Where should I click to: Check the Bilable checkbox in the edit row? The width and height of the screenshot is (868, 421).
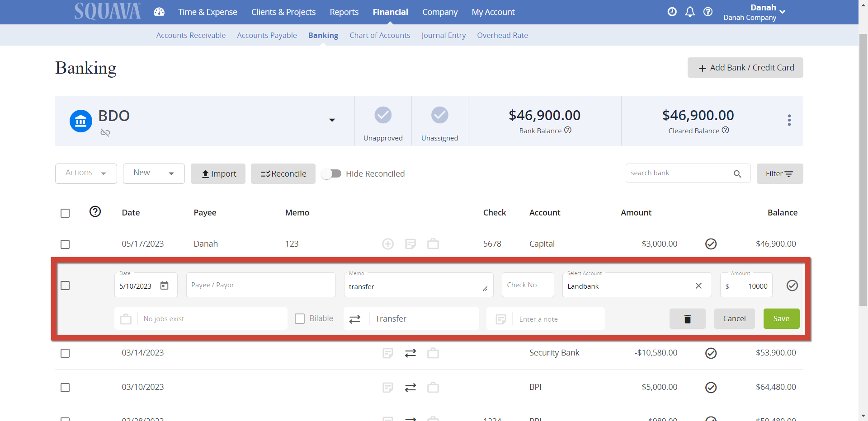[299, 318]
